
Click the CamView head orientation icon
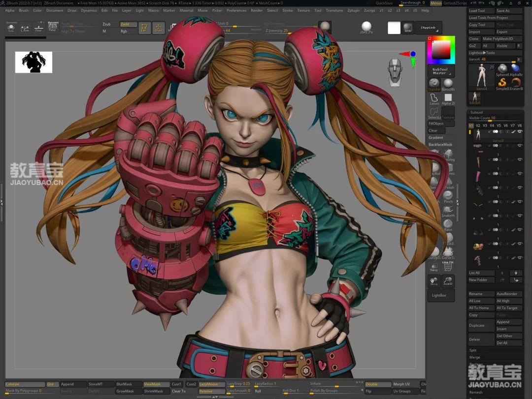tap(395, 71)
